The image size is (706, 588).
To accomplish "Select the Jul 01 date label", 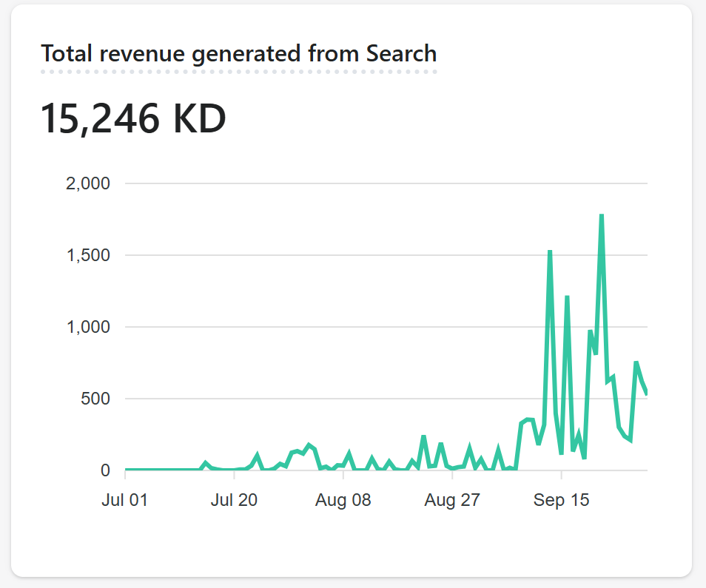I will point(125,500).
